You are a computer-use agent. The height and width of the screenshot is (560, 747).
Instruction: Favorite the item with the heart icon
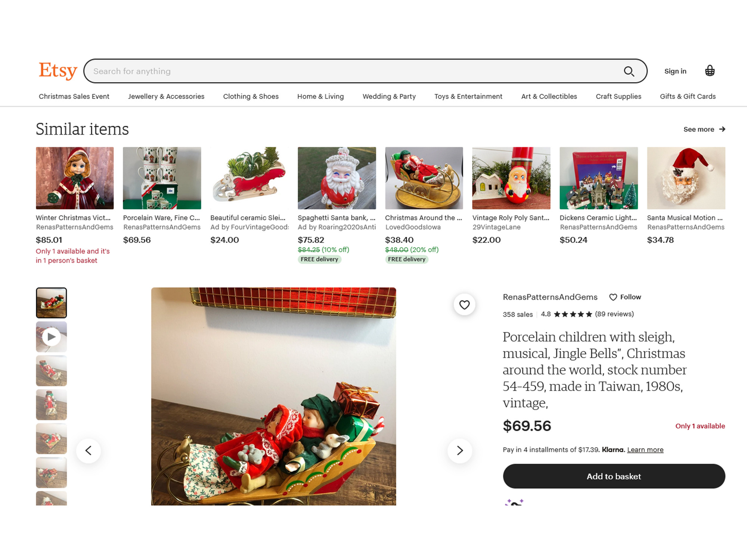click(x=464, y=305)
